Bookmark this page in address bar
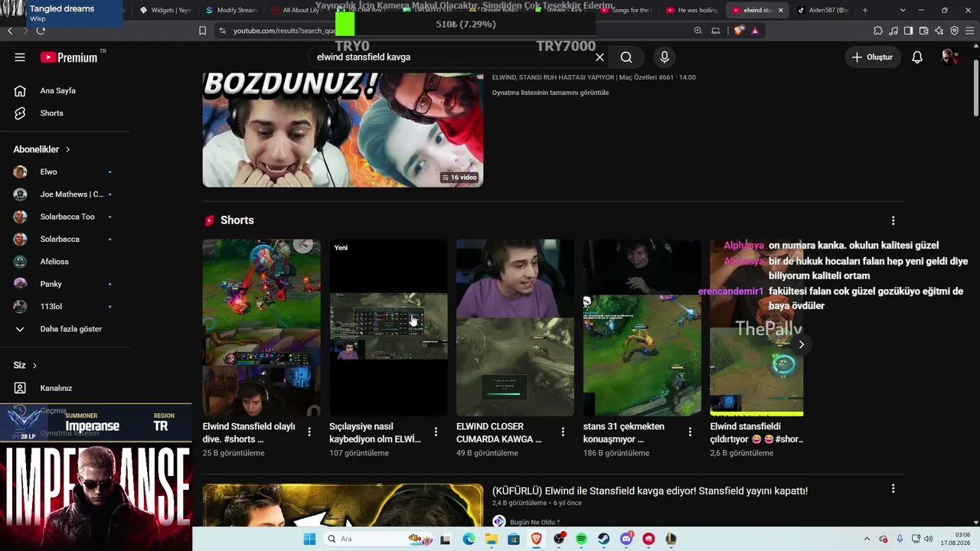 202,31
